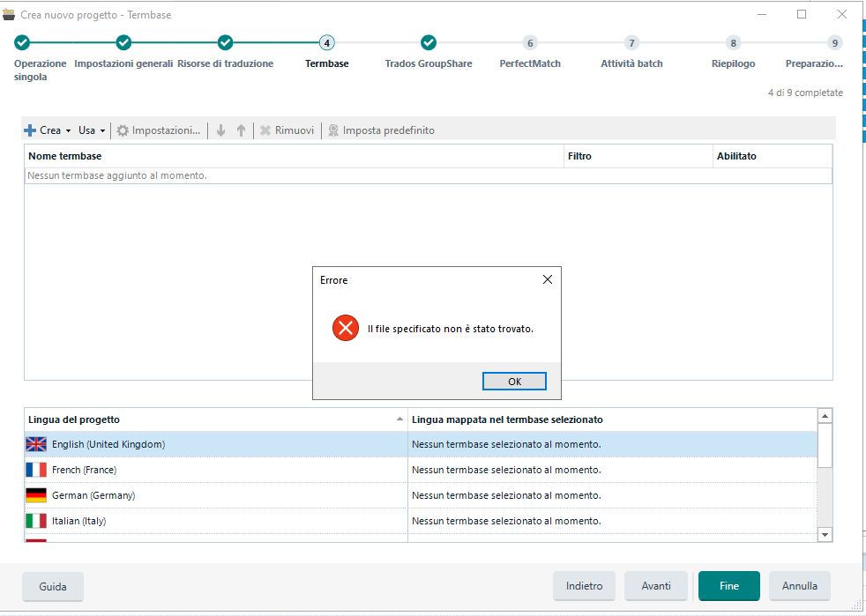Go to step 8 Riepilogo
The image size is (866, 616).
pyautogui.click(x=734, y=42)
